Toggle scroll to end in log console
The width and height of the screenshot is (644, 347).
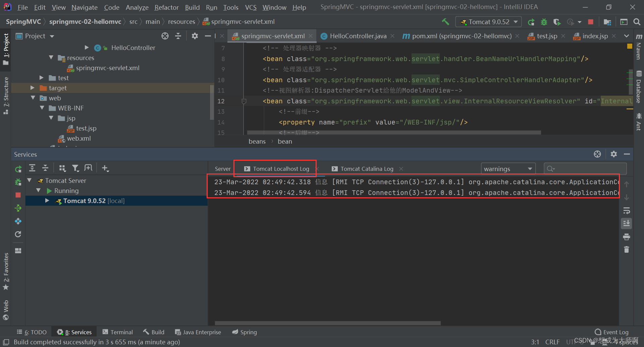(x=626, y=224)
